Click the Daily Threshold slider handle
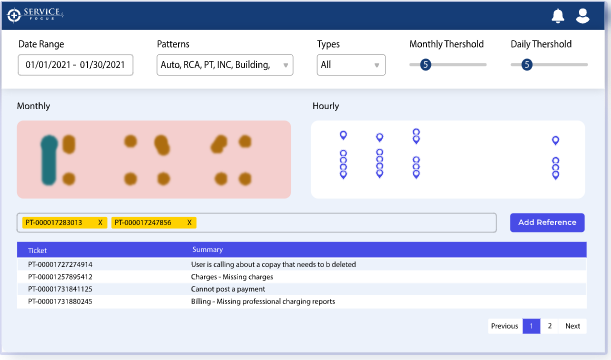The image size is (611, 360). pos(527,64)
